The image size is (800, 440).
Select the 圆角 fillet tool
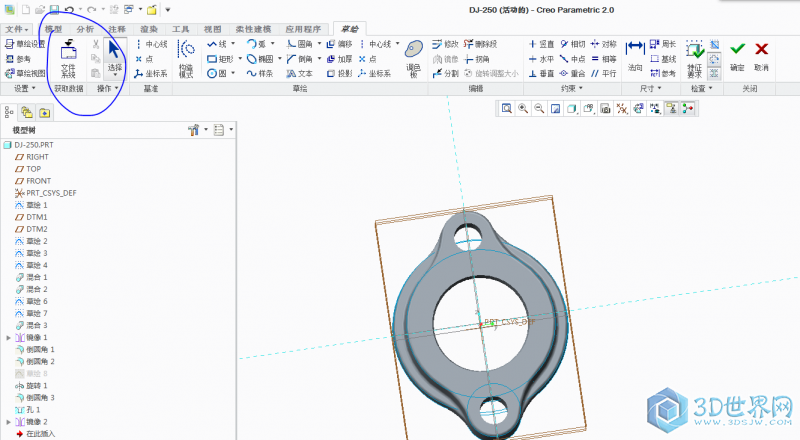299,44
